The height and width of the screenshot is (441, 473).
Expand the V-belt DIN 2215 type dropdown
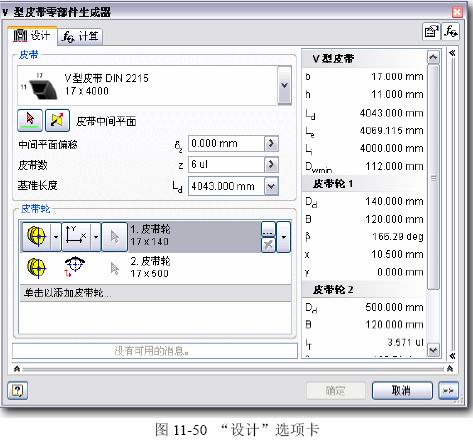[284, 85]
